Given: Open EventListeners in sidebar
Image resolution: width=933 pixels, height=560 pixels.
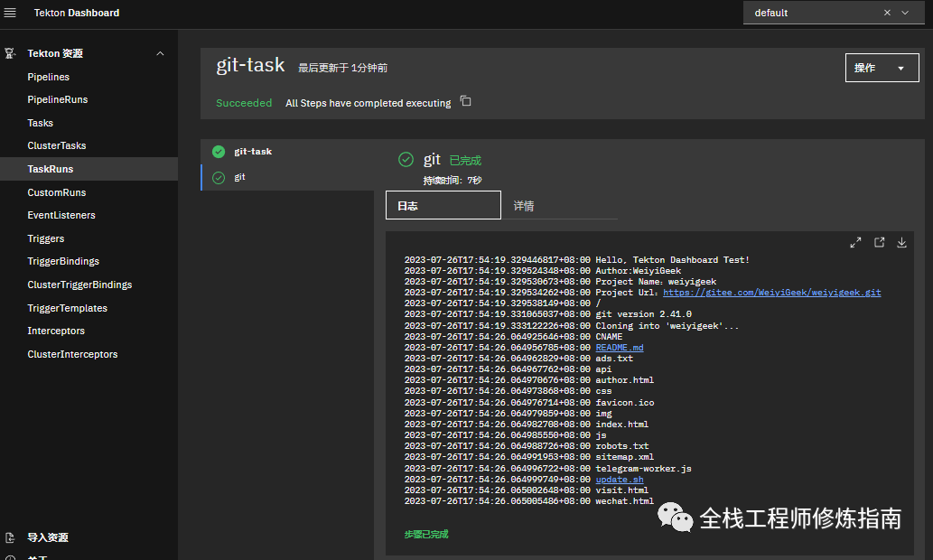Looking at the screenshot, I should [61, 215].
